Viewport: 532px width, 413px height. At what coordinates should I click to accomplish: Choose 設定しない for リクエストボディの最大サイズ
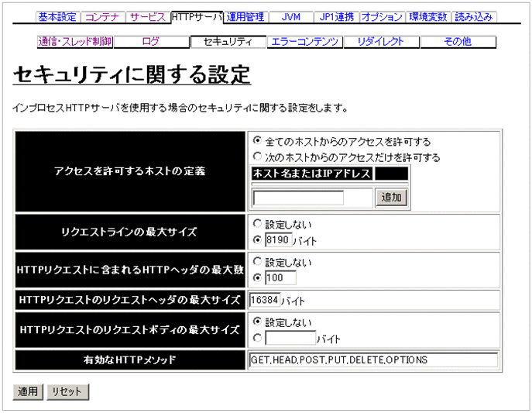pyautogui.click(x=258, y=321)
